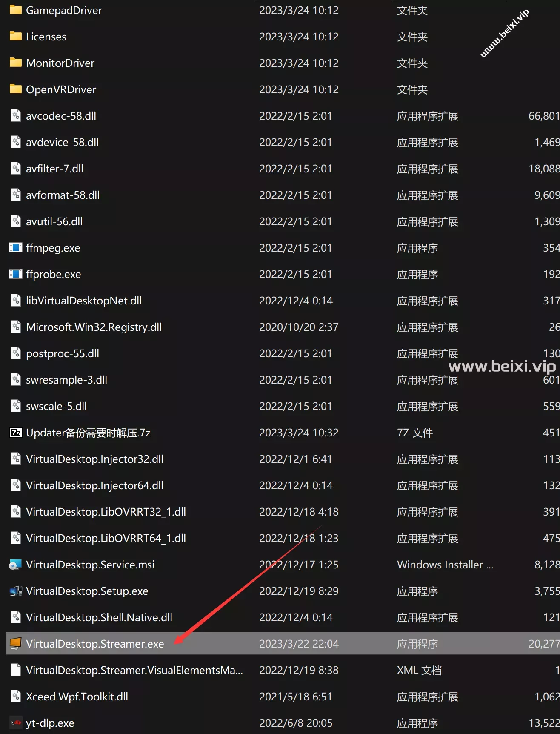Select the file name ffprobe.exe
This screenshot has height=734, width=560.
tap(54, 274)
